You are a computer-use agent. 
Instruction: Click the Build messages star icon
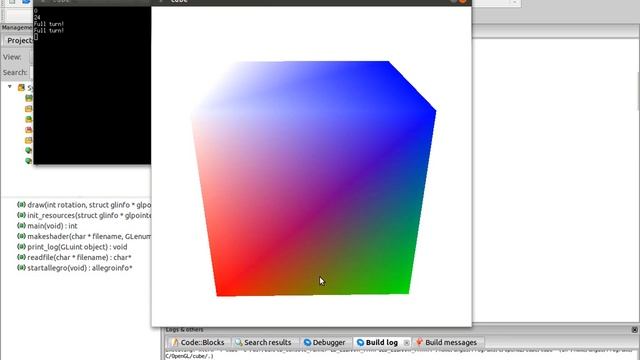419,342
